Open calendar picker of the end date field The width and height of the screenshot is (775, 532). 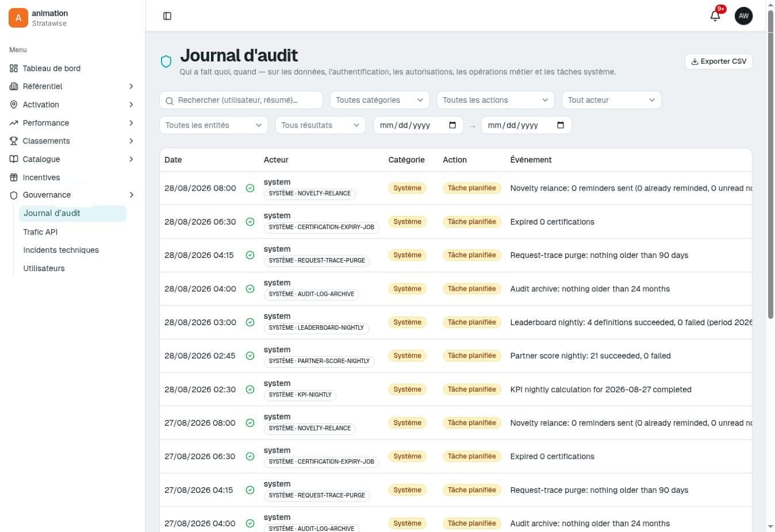561,125
